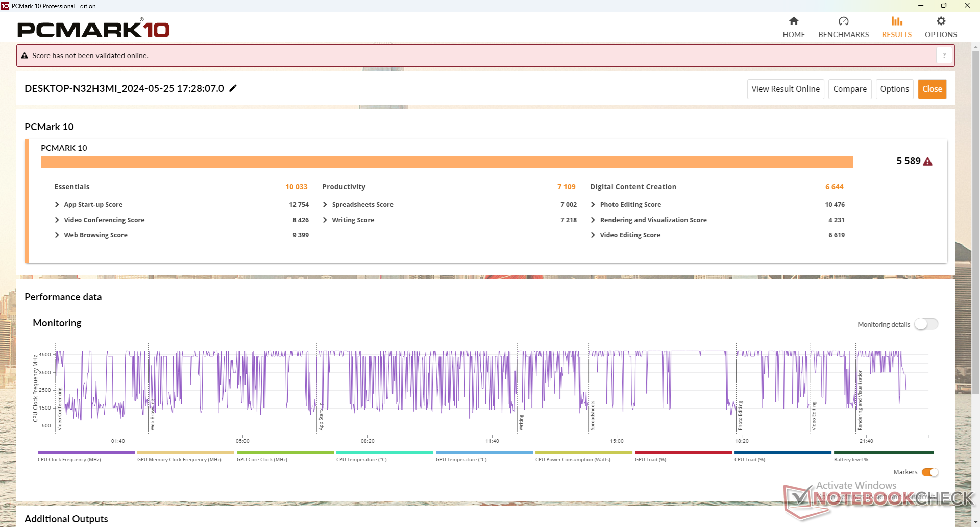Restore down the PCMark 10 window
The image size is (980, 527).
944,6
